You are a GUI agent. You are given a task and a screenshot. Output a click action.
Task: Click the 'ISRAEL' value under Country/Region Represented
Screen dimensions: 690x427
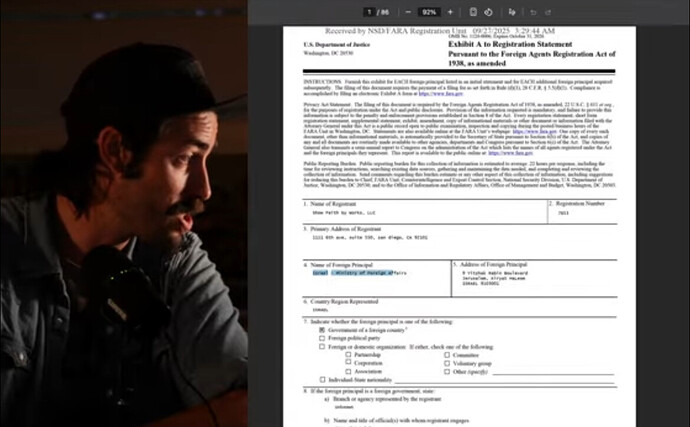click(320, 310)
